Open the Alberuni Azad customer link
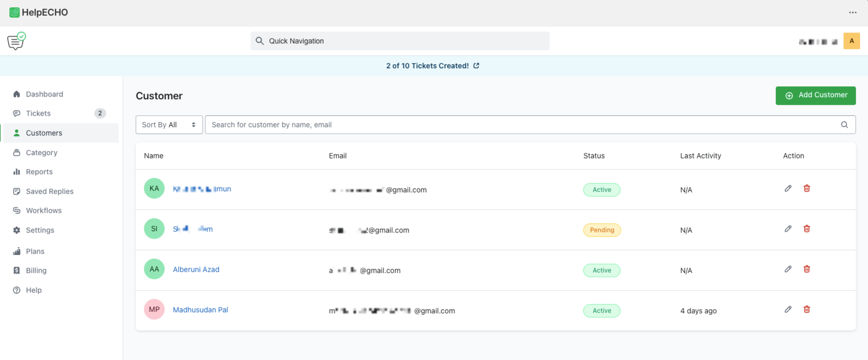Viewport: 868px width, 360px height. click(196, 269)
